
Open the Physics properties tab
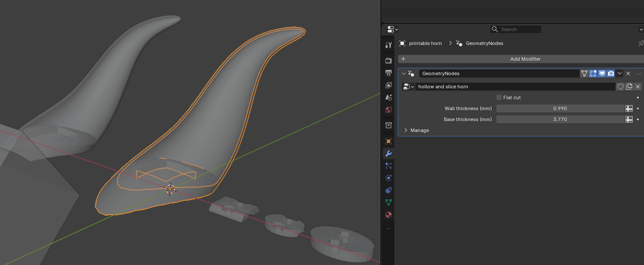pos(388,178)
